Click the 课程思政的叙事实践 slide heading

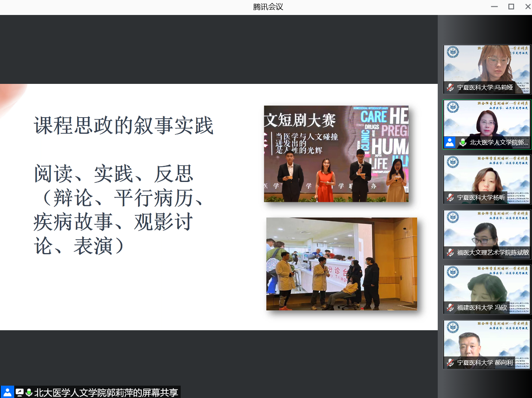click(123, 125)
